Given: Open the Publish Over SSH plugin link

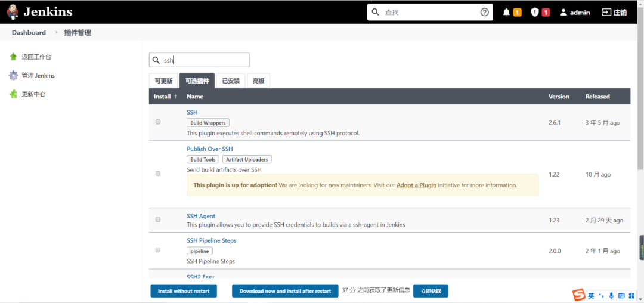Looking at the screenshot, I should coord(209,149).
